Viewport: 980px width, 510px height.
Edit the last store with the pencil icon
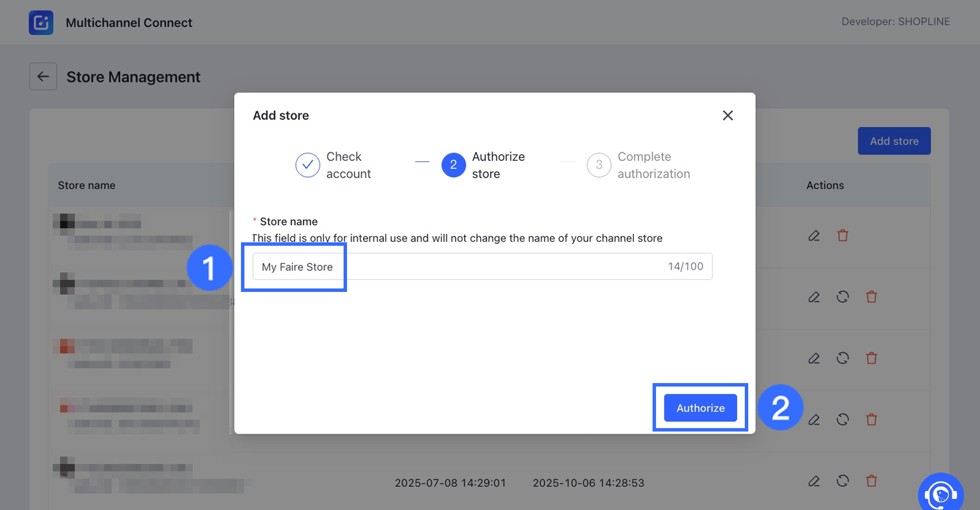(814, 481)
